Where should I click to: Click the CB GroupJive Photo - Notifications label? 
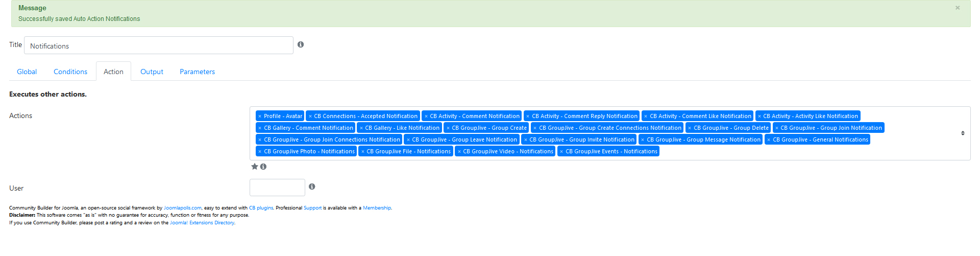(x=309, y=152)
